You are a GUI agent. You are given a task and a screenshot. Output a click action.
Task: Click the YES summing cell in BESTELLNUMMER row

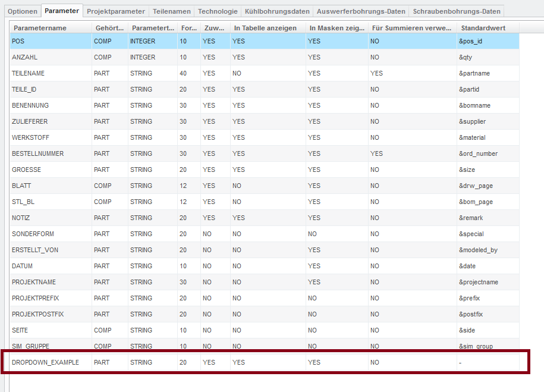[x=412, y=153]
